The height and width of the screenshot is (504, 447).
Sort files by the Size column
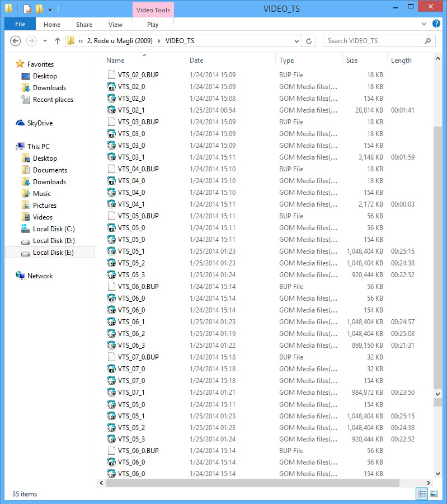pyautogui.click(x=352, y=60)
